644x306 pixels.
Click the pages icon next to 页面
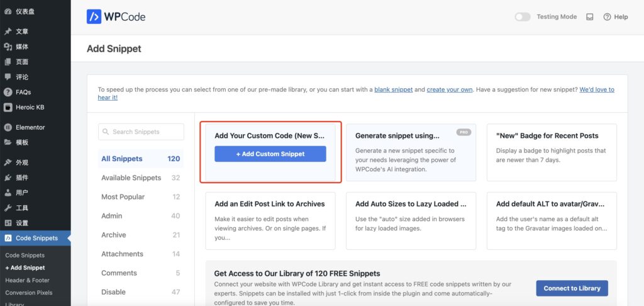pos(8,62)
